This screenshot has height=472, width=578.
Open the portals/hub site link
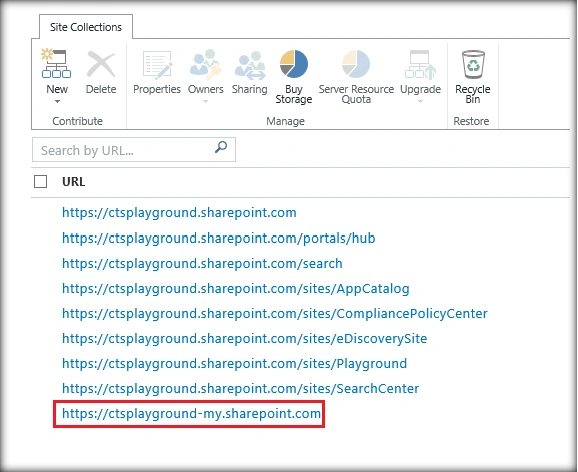coord(219,238)
